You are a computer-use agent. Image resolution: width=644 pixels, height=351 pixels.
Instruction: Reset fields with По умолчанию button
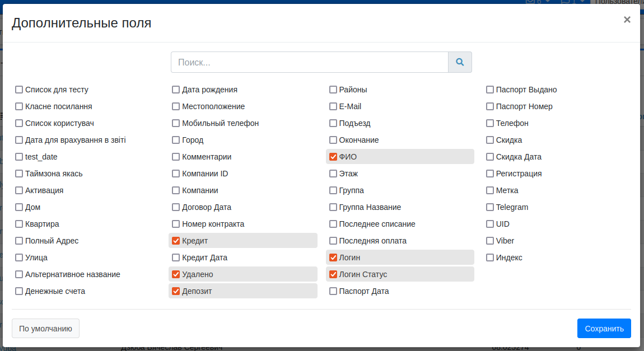click(x=45, y=329)
